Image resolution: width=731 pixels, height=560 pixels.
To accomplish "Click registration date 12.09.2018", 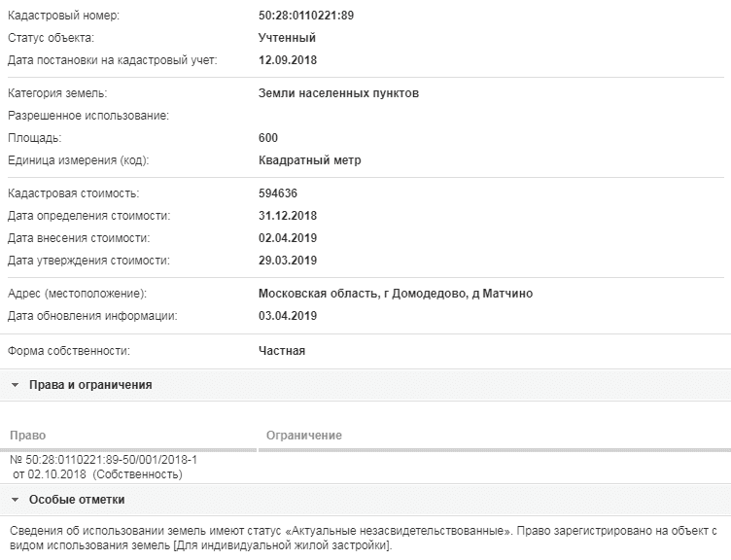I will click(x=288, y=60).
